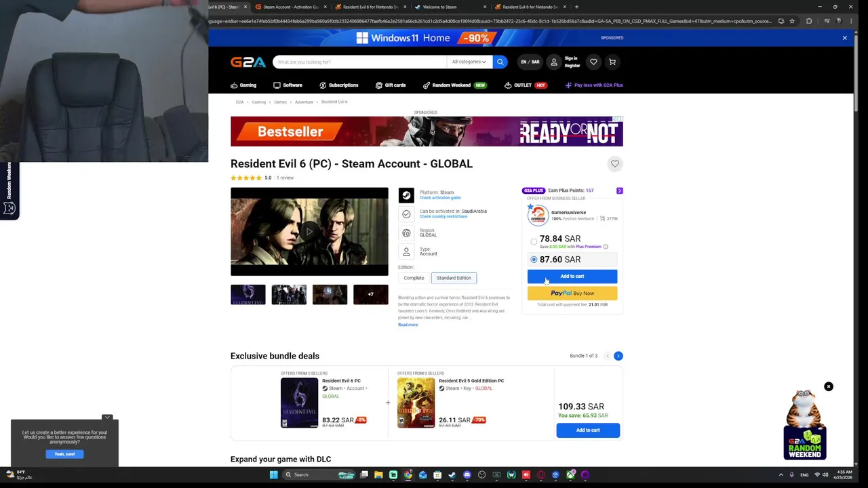The height and width of the screenshot is (488, 868).
Task: Open the EN / SAR language currency selector
Action: (530, 62)
